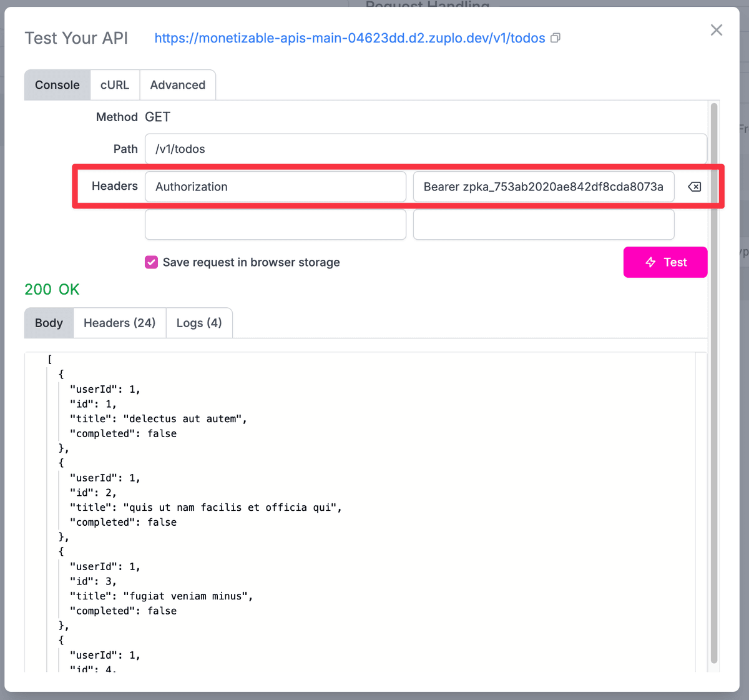
Task: Click the "id": 2 line in response
Action: click(93, 493)
